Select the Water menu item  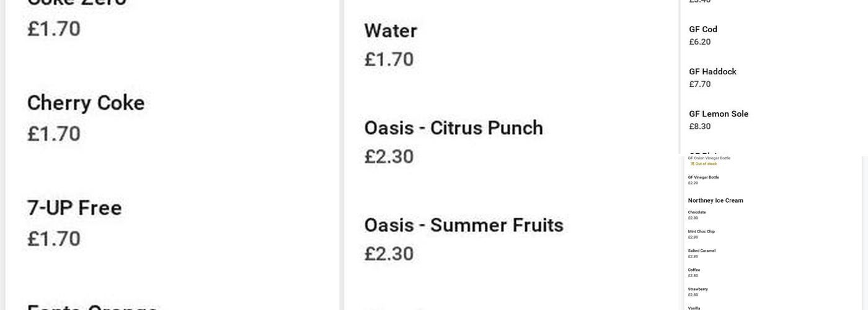(391, 31)
